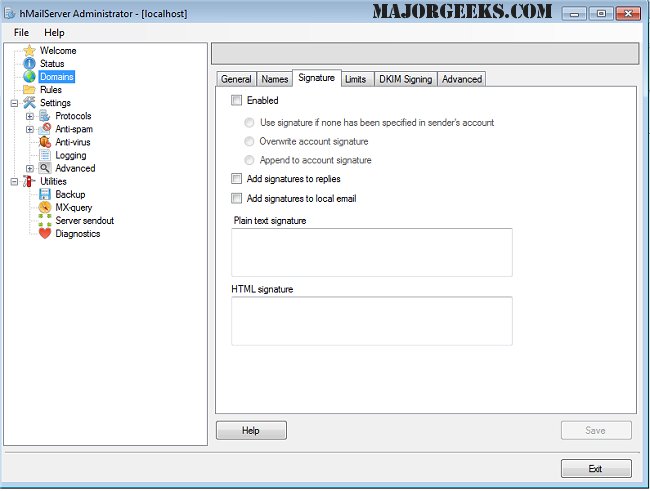Viewport: 650px width, 491px height.
Task: Open the File menu
Action: click(21, 32)
